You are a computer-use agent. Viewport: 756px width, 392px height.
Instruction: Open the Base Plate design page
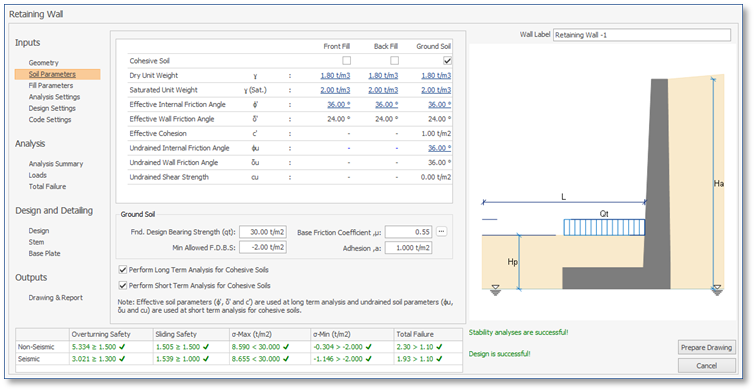[x=44, y=254]
